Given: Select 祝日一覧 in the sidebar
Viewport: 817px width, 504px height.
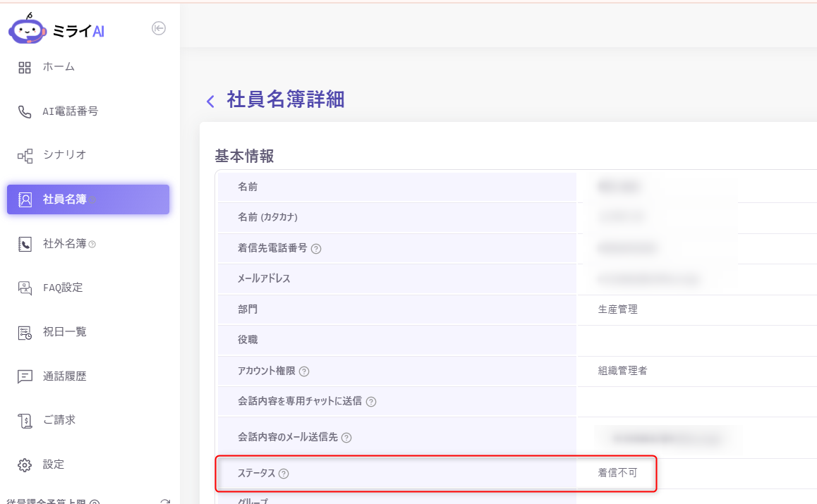Looking at the screenshot, I should [65, 332].
